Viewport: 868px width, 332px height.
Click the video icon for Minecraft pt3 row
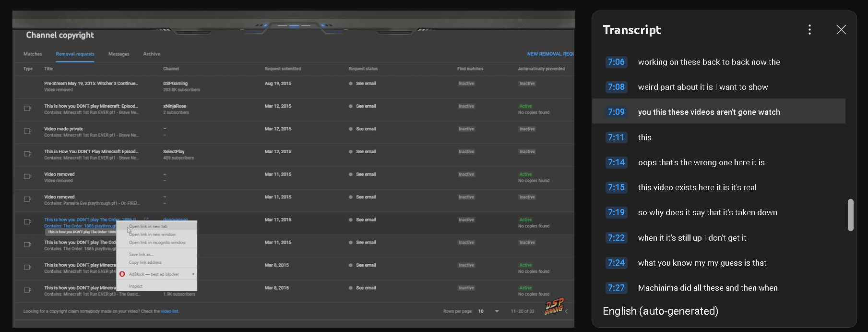tap(27, 290)
